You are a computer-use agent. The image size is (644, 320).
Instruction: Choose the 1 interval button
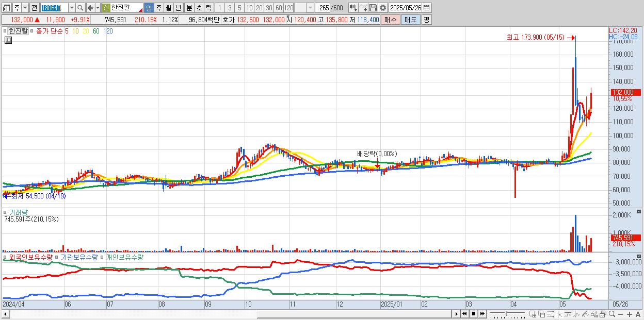pyautogui.click(x=219, y=8)
